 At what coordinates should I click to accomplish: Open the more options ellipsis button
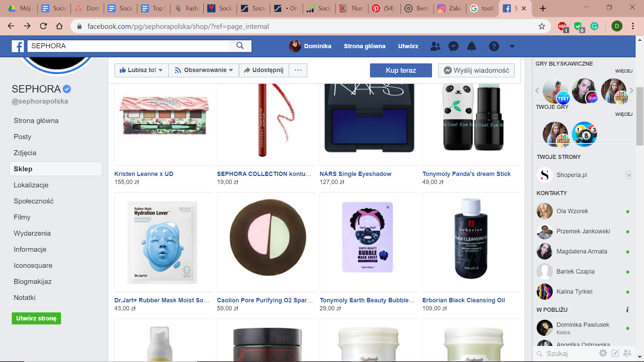tap(298, 70)
